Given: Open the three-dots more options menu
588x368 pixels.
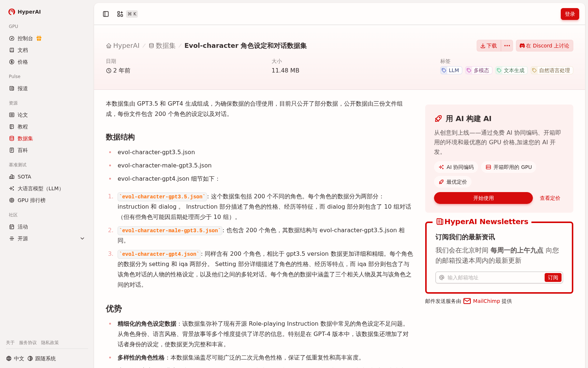Looking at the screenshot, I should pyautogui.click(x=507, y=46).
